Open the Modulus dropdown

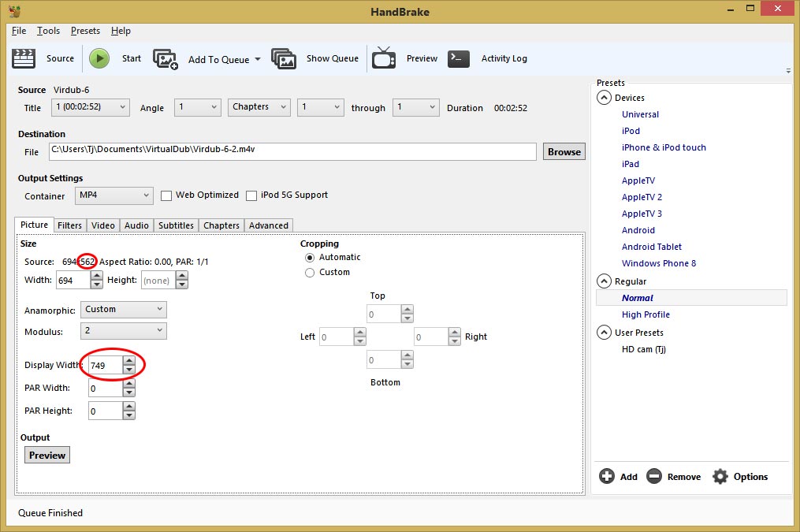click(x=124, y=331)
